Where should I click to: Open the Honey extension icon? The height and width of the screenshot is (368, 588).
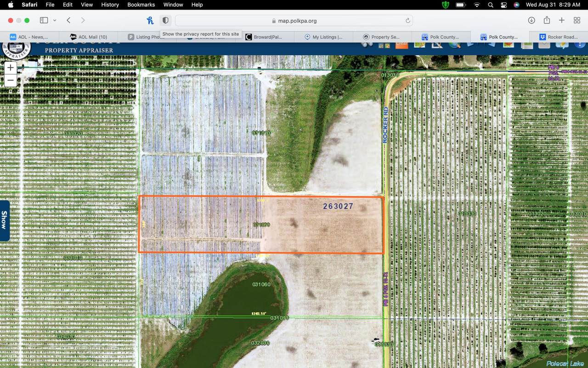point(150,20)
